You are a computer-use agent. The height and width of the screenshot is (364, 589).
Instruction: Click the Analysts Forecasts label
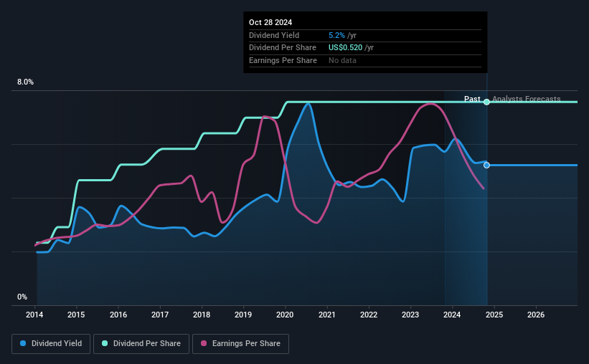point(527,99)
